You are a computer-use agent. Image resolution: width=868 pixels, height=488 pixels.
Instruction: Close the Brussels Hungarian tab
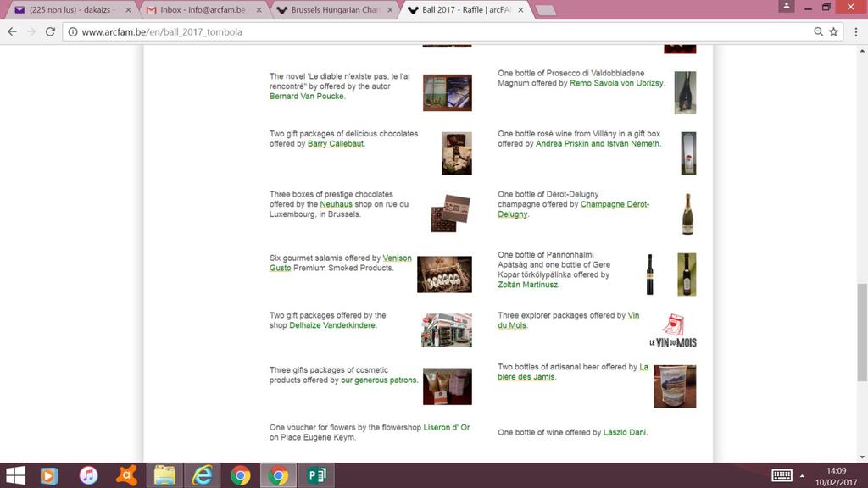click(x=390, y=10)
